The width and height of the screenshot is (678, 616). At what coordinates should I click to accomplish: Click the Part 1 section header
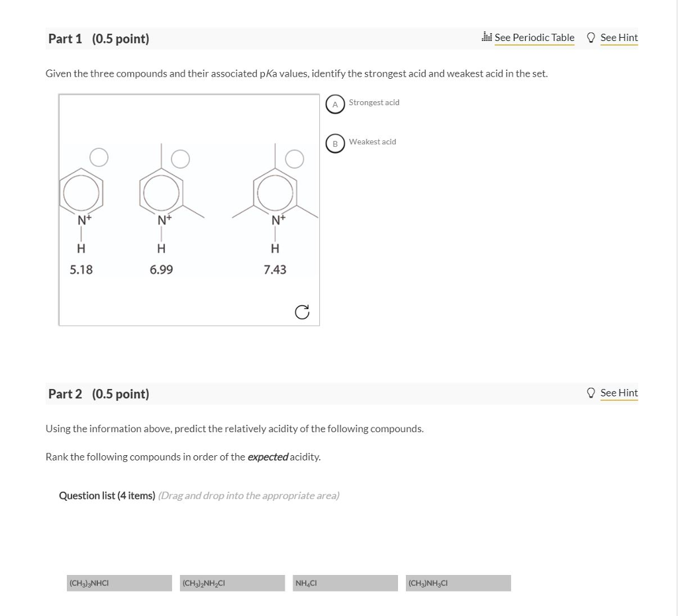66,38
